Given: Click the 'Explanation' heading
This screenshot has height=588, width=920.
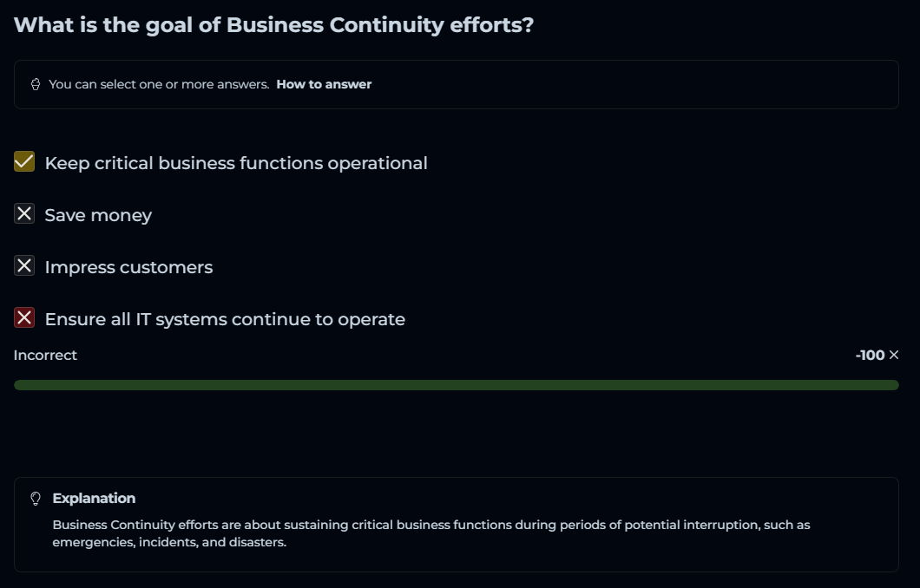Looking at the screenshot, I should tap(94, 499).
